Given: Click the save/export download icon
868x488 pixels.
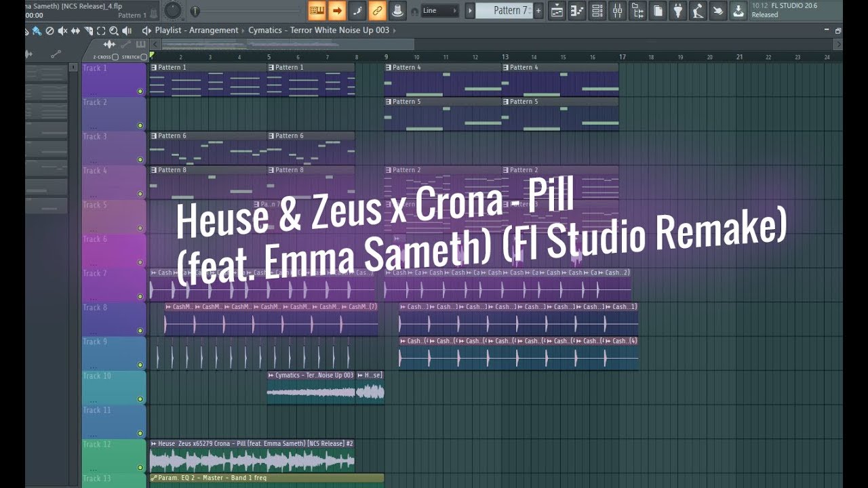Looking at the screenshot, I should (738, 10).
